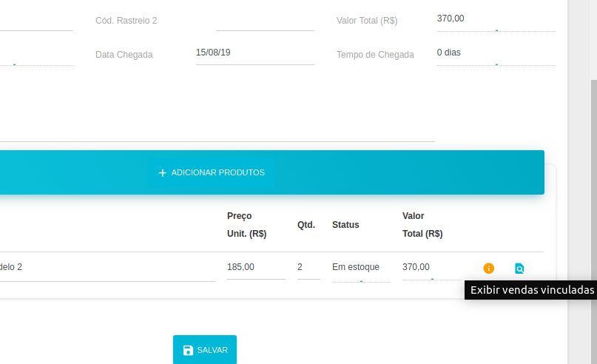
Task: Edit the unit price field showing 185,00
Action: coord(256,269)
